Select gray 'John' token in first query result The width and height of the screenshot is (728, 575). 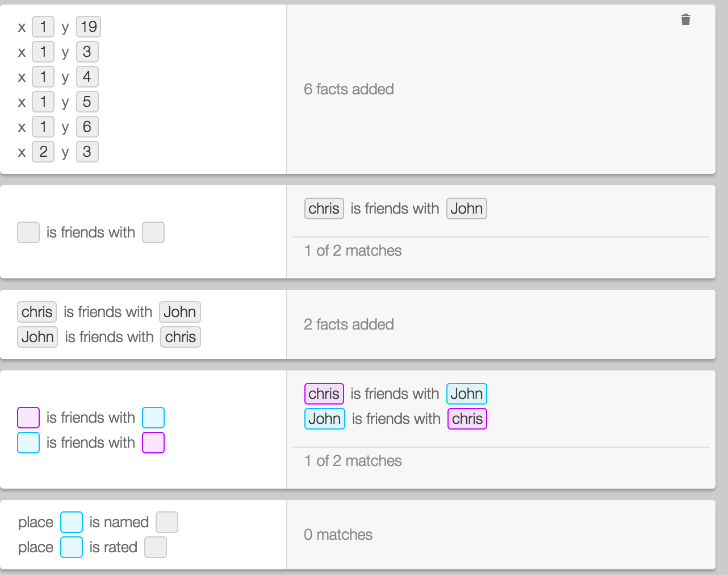[x=466, y=209]
